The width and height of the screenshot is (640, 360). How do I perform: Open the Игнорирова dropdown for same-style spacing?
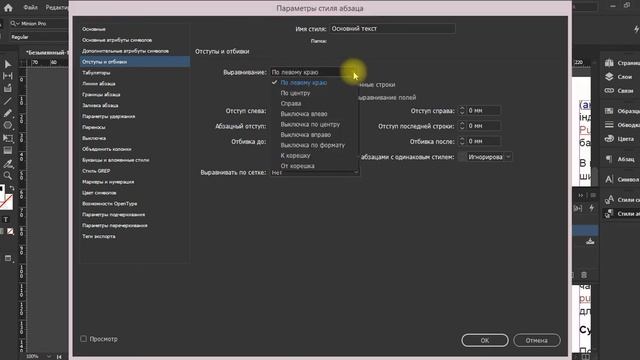point(489,157)
